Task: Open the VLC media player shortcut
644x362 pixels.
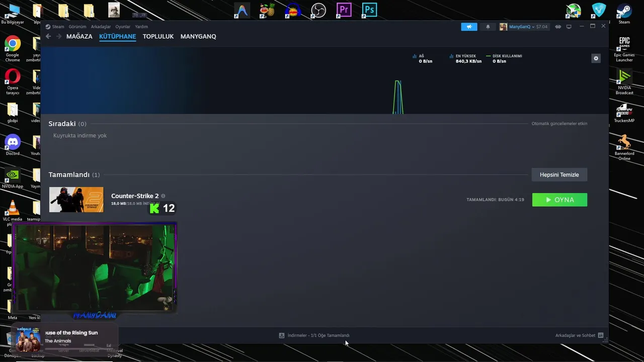Action: pos(13,211)
